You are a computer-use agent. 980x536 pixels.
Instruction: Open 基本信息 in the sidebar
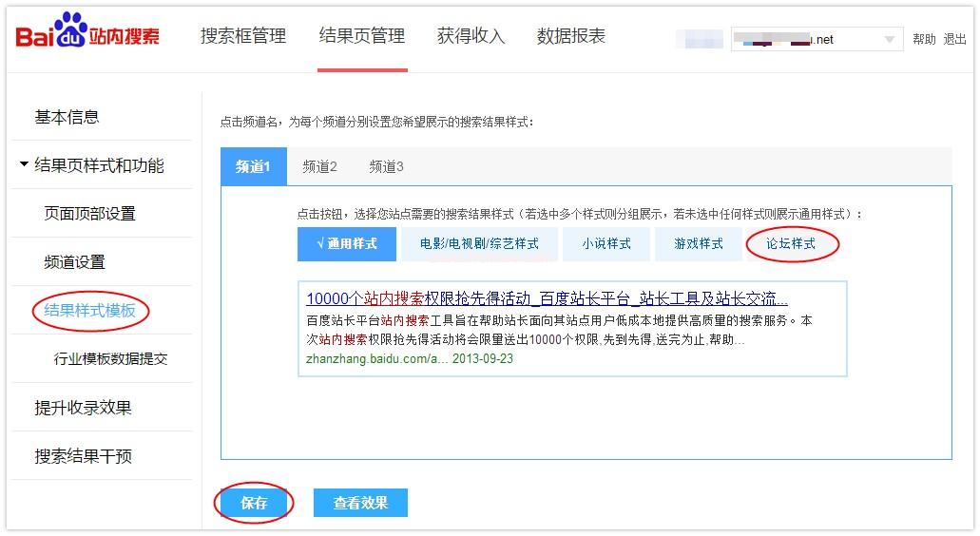67,117
